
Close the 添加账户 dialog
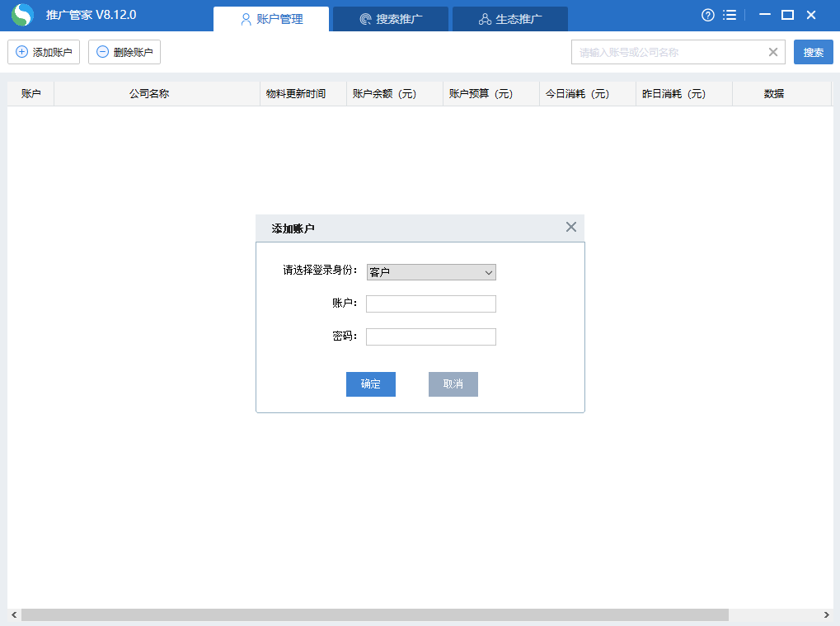pos(570,227)
